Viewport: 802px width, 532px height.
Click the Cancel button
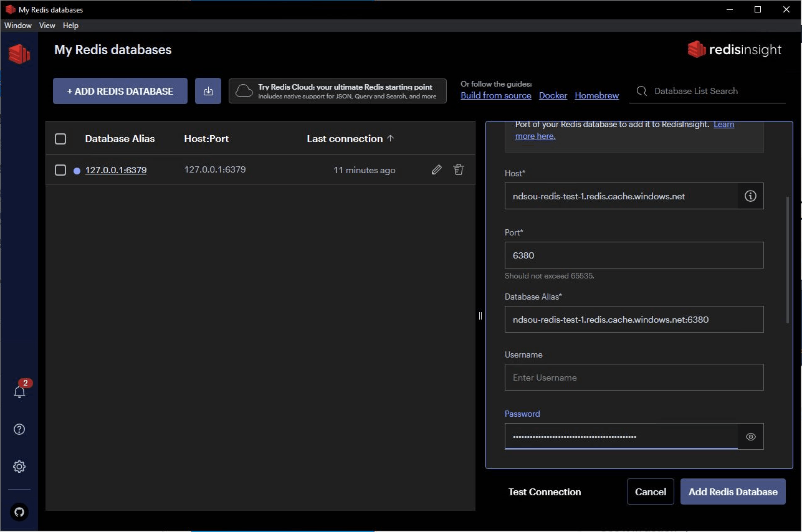point(651,492)
